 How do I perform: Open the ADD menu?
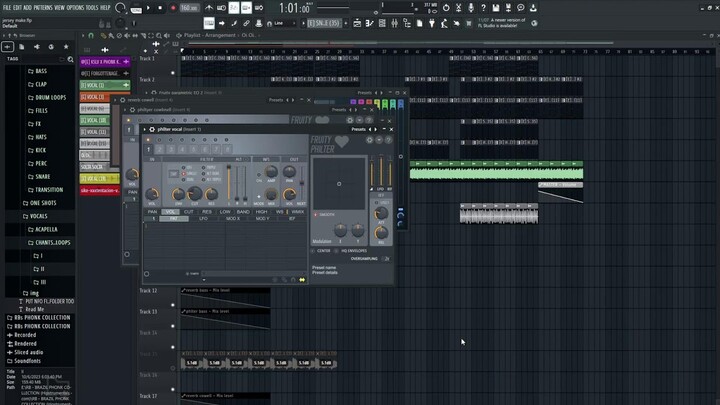point(28,8)
